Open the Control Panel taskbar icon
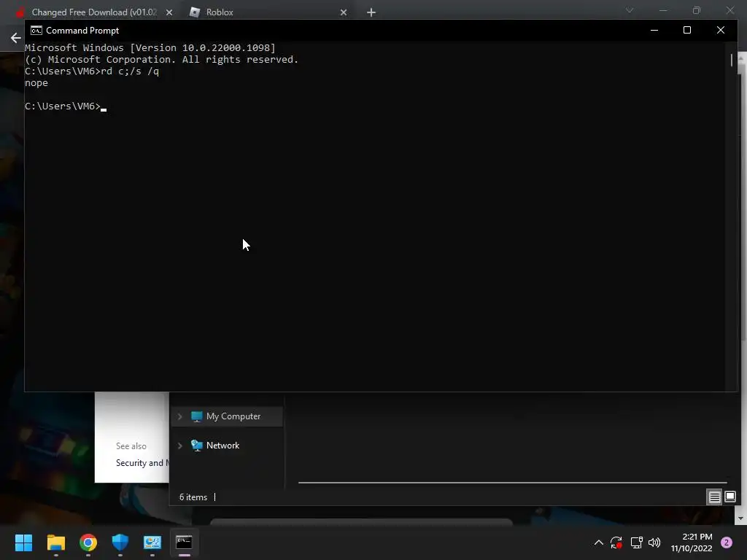 pos(152,542)
